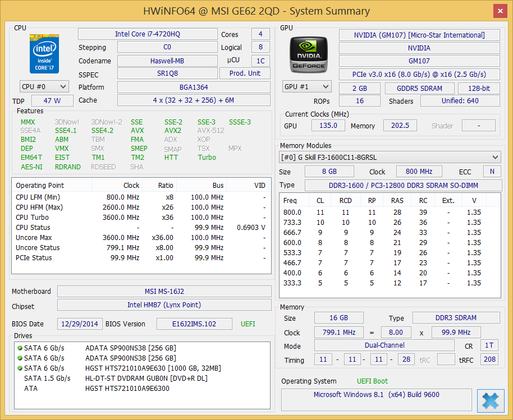This screenshot has width=513, height=420.
Task: Click the Prod. Unit field
Action: tap(245, 73)
